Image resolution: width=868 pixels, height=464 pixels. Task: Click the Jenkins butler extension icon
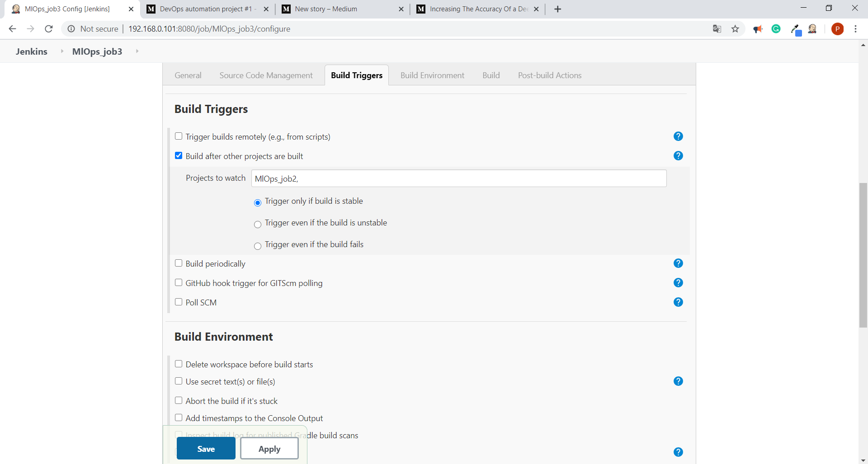(x=812, y=29)
